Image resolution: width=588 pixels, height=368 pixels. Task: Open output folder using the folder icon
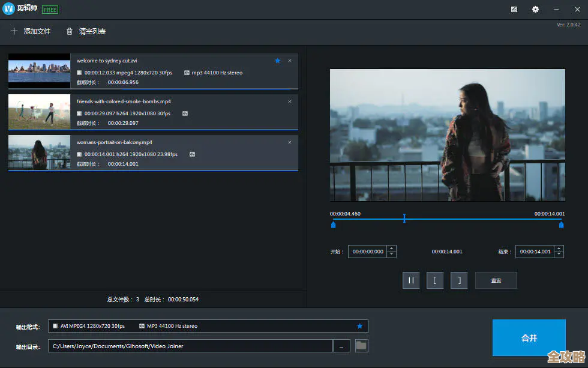pos(361,345)
